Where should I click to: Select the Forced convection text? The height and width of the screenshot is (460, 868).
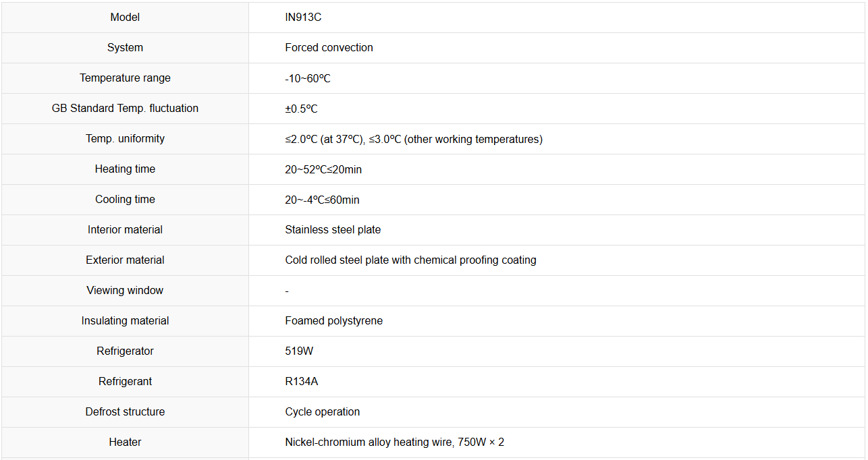pyautogui.click(x=329, y=48)
